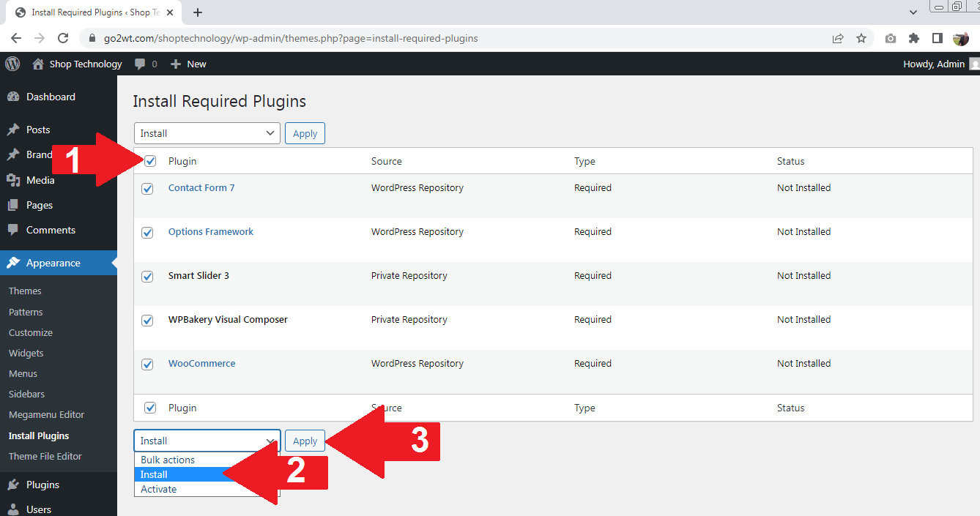Go forward in browser history
This screenshot has height=516, width=980.
point(40,38)
